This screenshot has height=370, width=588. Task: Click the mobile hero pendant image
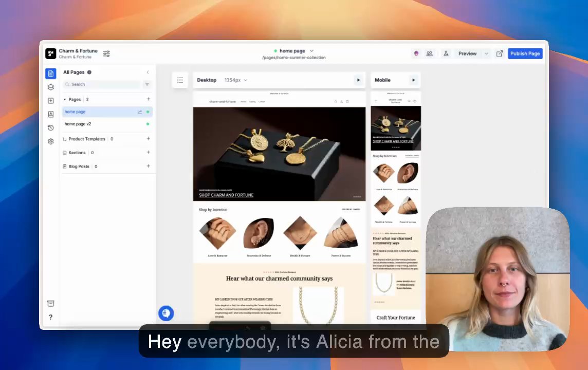[x=396, y=128]
